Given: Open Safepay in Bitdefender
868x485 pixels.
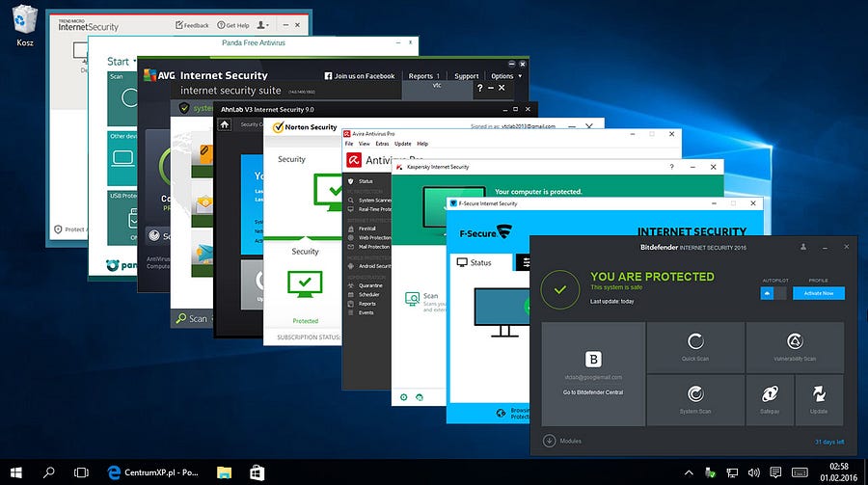Looking at the screenshot, I should (x=770, y=400).
